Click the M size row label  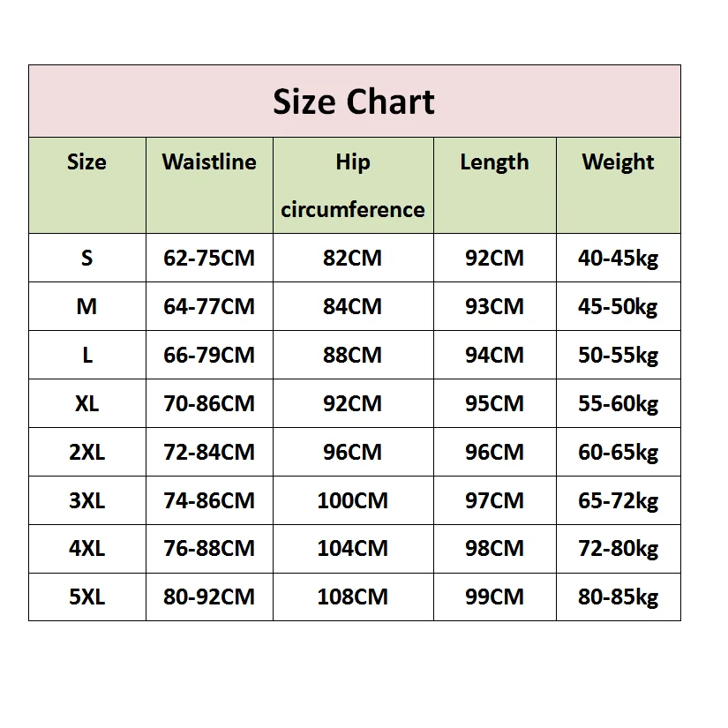click(87, 306)
